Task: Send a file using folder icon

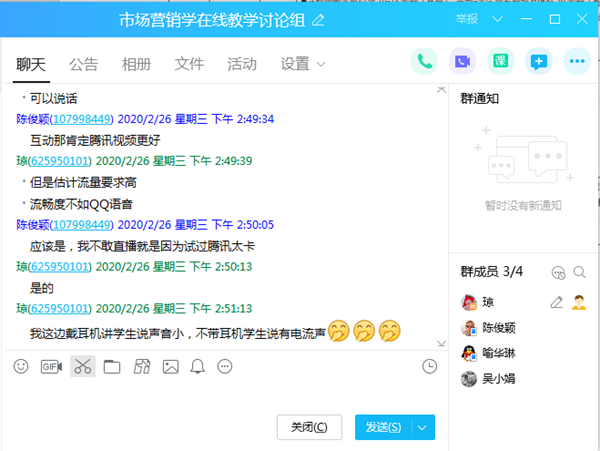Action: click(112, 367)
